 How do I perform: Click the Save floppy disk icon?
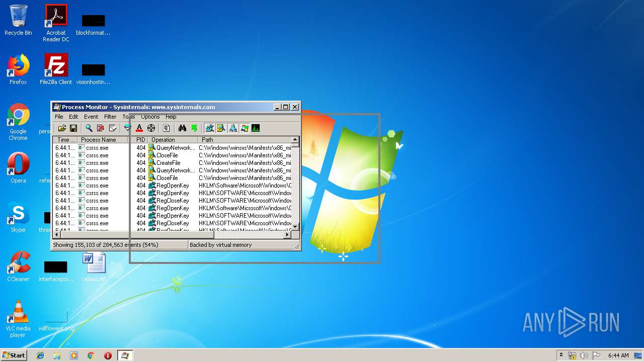coord(73,128)
